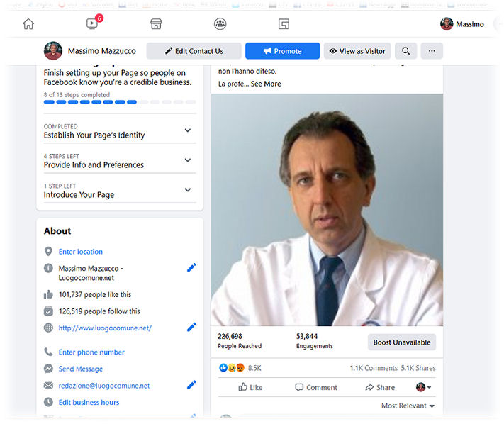This screenshot has height=424, width=504.
Task: Expand Introduce Your Page section
Action: [x=188, y=190]
